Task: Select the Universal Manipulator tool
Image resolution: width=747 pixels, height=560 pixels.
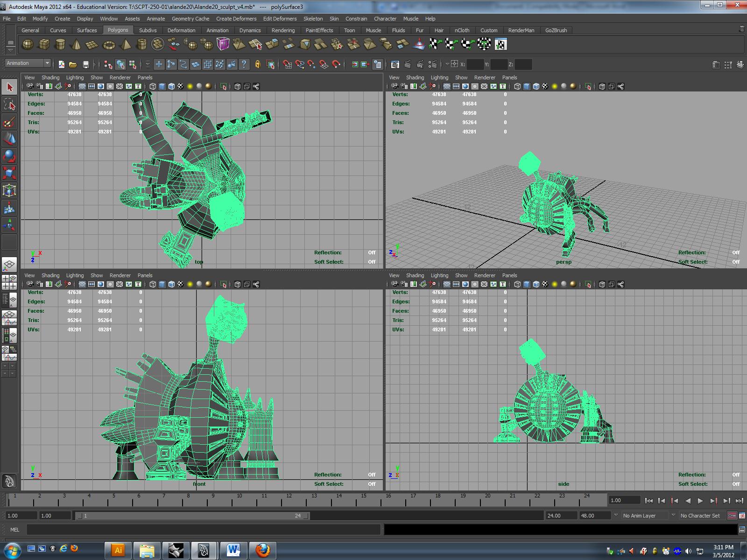Action: [x=9, y=190]
